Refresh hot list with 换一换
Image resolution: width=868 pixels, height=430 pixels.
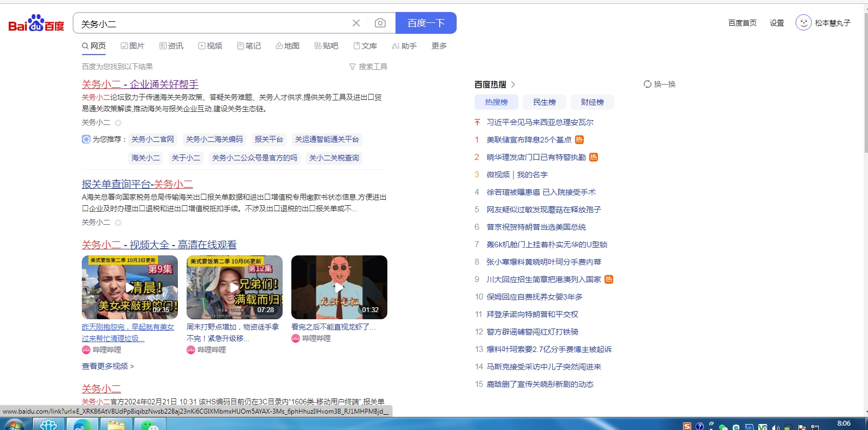coord(660,84)
